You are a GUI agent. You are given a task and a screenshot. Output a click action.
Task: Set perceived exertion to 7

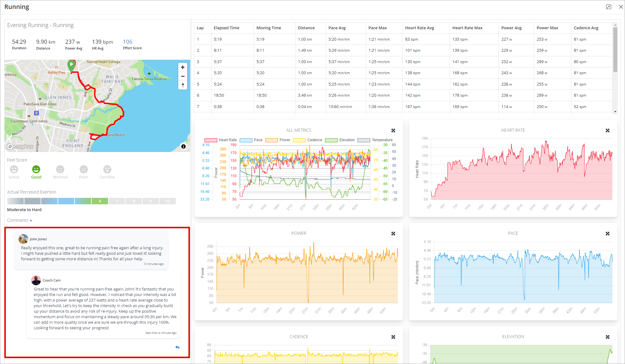117,201
